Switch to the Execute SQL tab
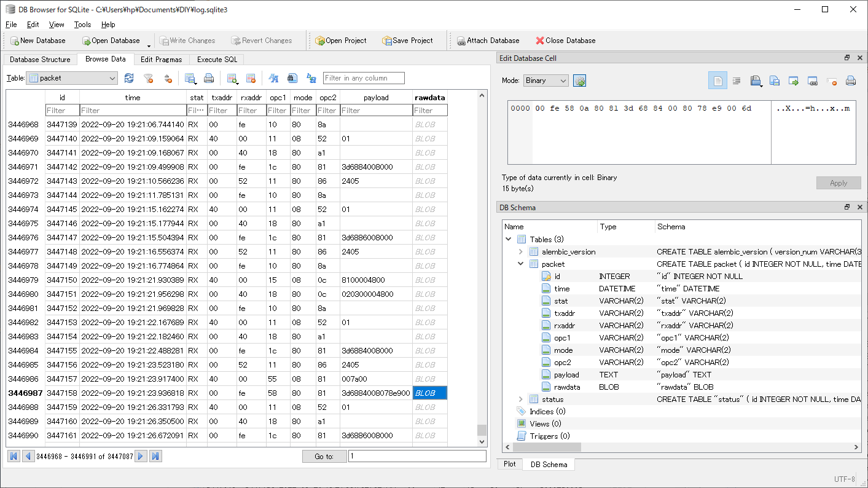 tap(217, 60)
